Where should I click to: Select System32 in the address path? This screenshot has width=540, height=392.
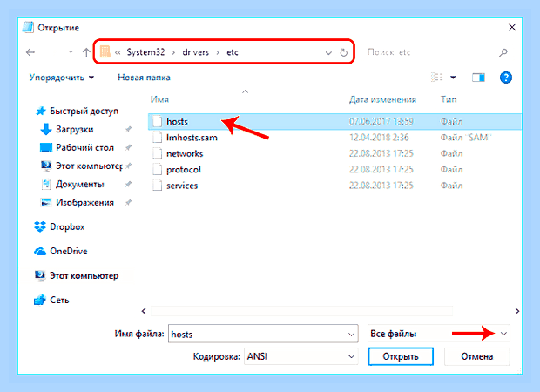(x=145, y=52)
